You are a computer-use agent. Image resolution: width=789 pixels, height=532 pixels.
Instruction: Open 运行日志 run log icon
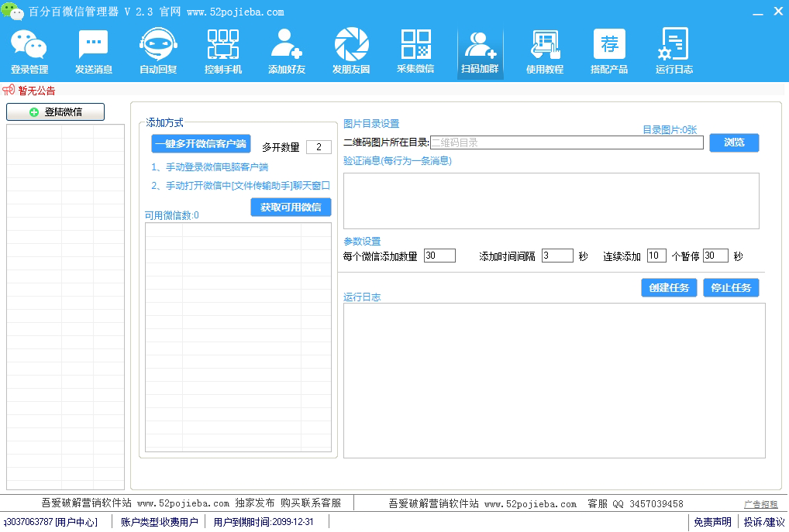[674, 52]
